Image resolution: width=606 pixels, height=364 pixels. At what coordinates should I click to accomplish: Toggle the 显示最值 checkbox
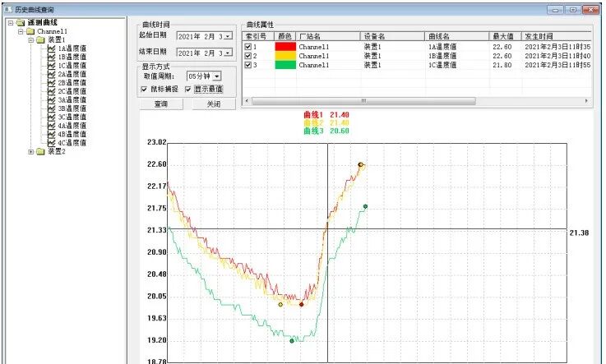coord(188,90)
